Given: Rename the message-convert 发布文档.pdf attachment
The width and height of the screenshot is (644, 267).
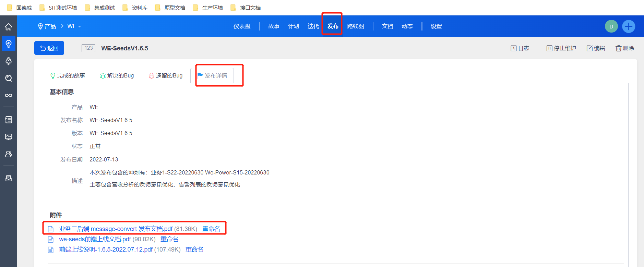Looking at the screenshot, I should [x=211, y=229].
